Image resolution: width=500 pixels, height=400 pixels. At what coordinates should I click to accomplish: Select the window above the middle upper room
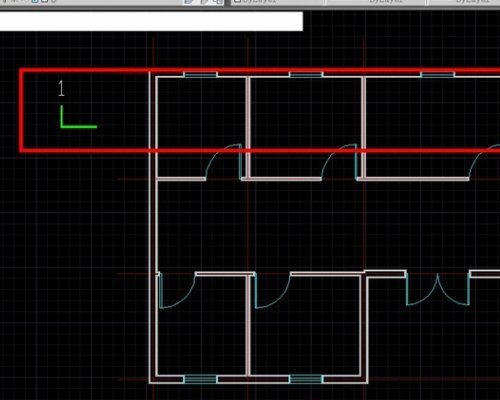(306, 75)
